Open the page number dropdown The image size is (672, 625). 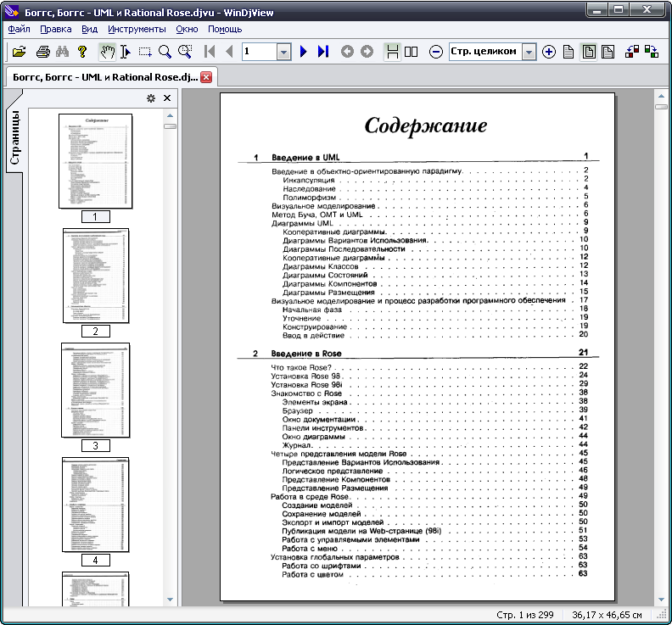tap(283, 53)
